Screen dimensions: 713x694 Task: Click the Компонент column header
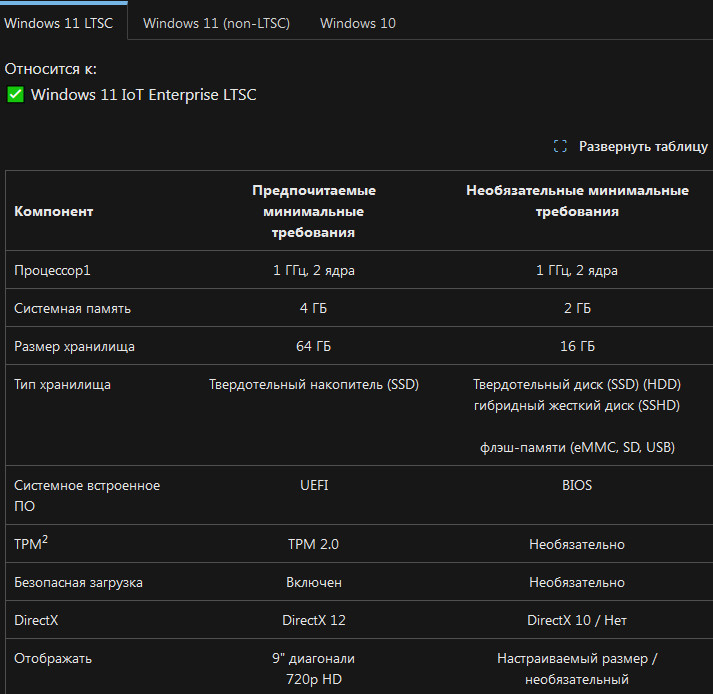tap(54, 211)
